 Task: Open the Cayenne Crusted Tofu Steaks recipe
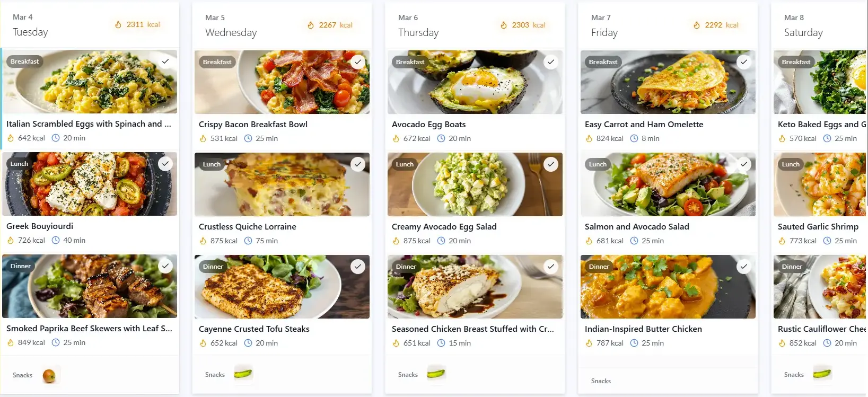[x=254, y=329]
